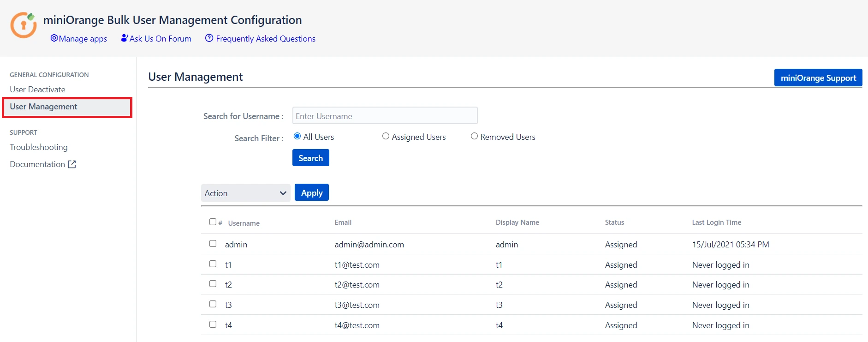Expand the Action dropdown

pos(245,193)
